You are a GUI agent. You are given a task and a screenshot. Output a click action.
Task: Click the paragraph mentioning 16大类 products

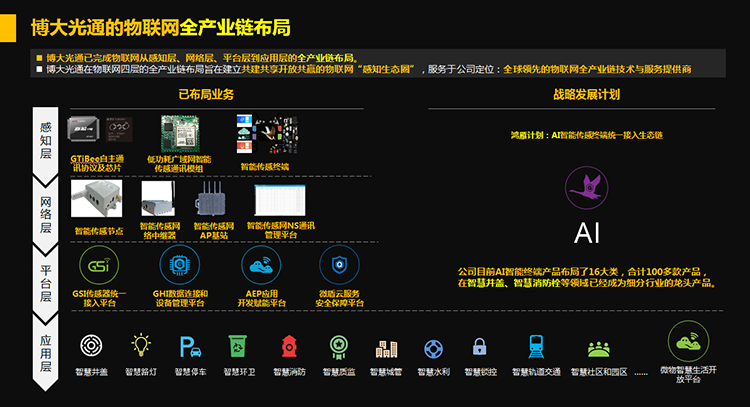(x=588, y=277)
